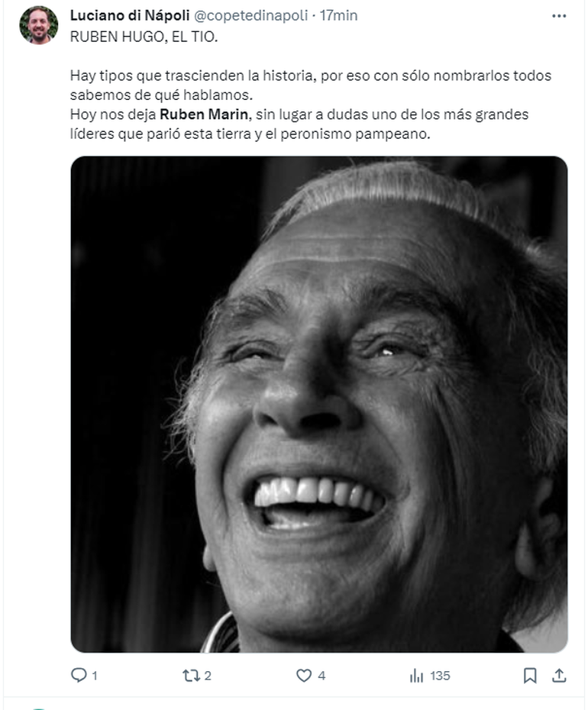This screenshot has width=588, height=710.
Task: Click the tweet's first sentence text
Action: [310, 85]
